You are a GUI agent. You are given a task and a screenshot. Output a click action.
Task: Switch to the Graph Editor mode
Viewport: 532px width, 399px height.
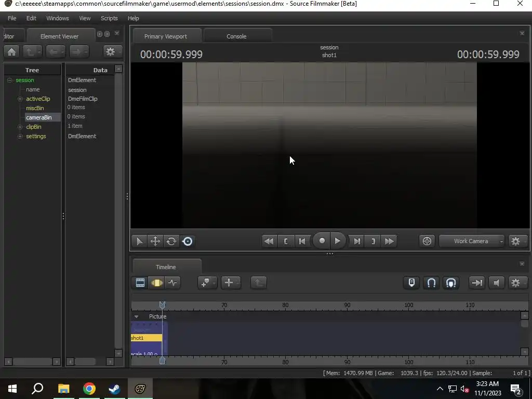point(172,283)
